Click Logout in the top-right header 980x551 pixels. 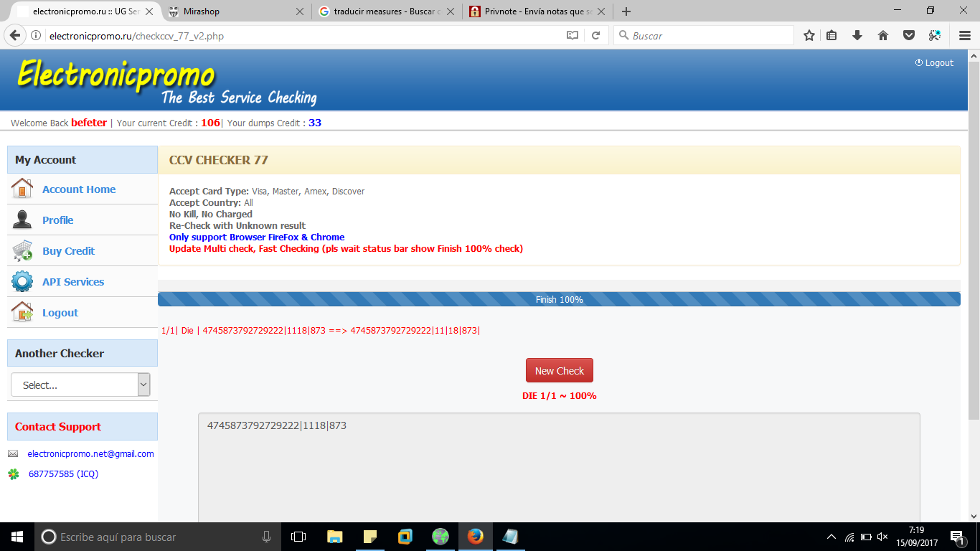pyautogui.click(x=934, y=63)
